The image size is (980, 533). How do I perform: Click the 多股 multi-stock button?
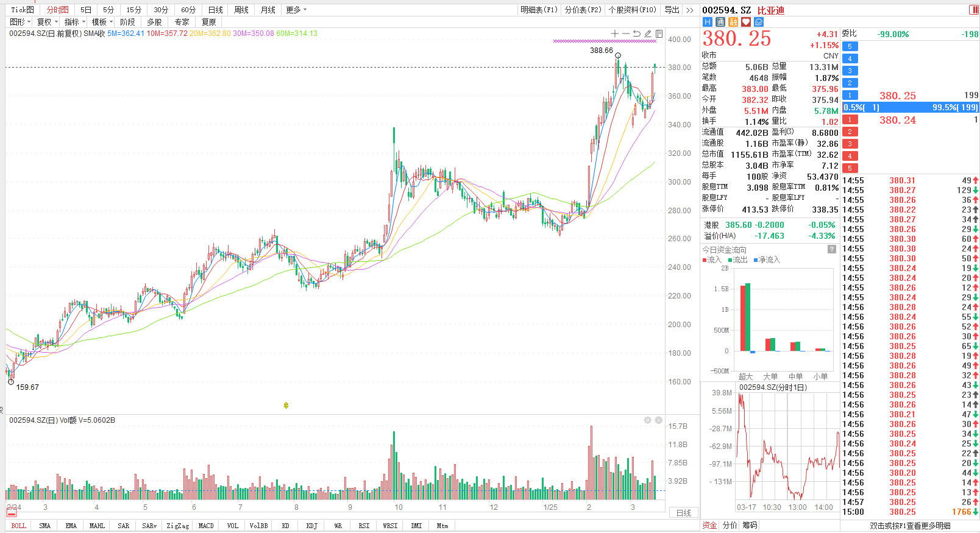[154, 22]
